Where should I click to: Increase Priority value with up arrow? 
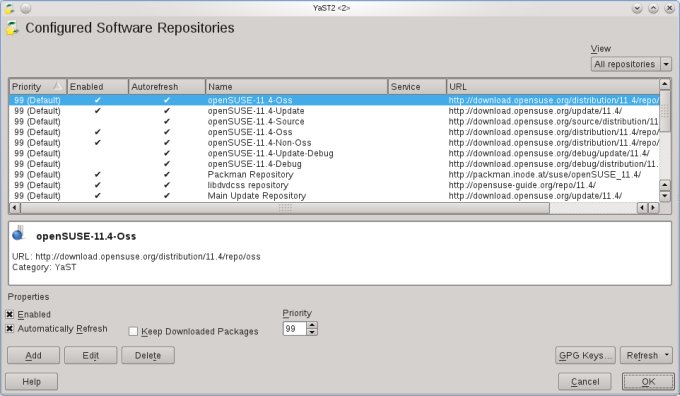coord(312,325)
